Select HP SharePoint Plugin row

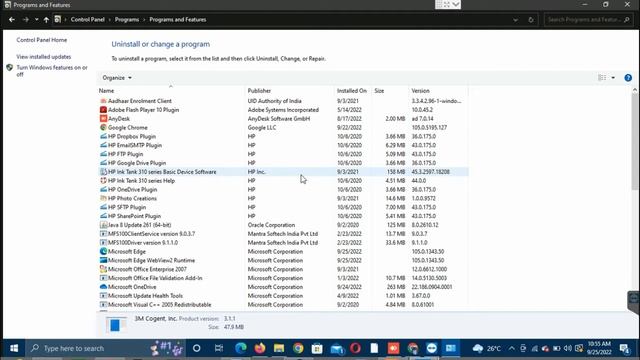(x=283, y=216)
